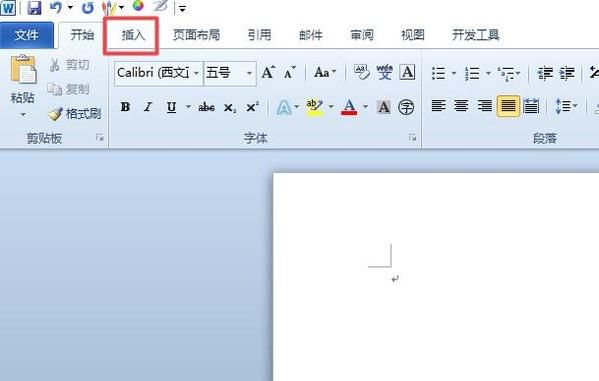Viewport: 599px width, 381px height.
Task: Toggle superscript formatting
Action: pyautogui.click(x=253, y=107)
